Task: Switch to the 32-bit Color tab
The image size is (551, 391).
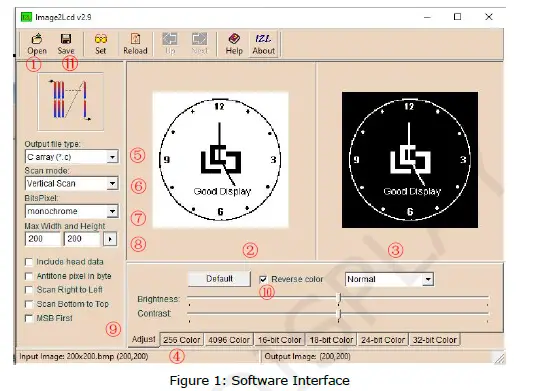Action: (x=435, y=340)
